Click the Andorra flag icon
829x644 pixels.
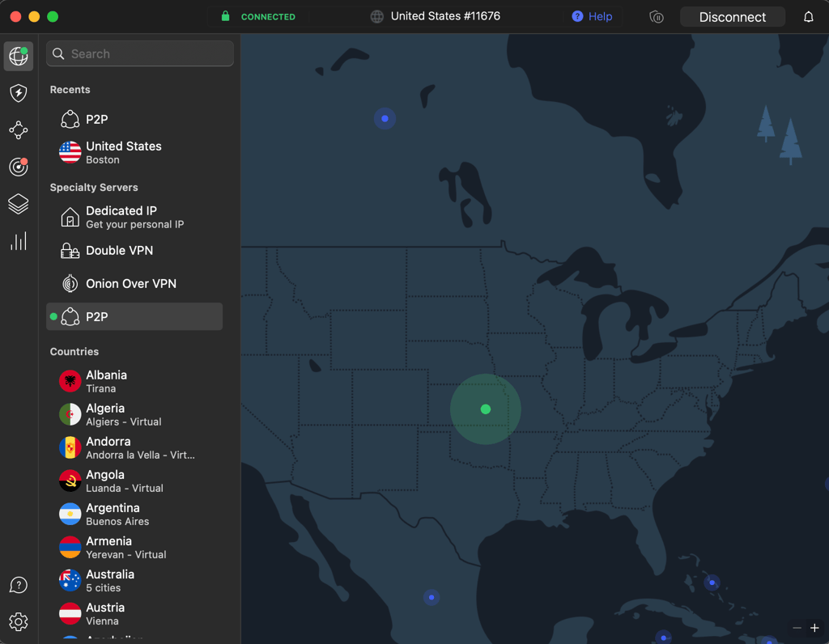click(70, 448)
